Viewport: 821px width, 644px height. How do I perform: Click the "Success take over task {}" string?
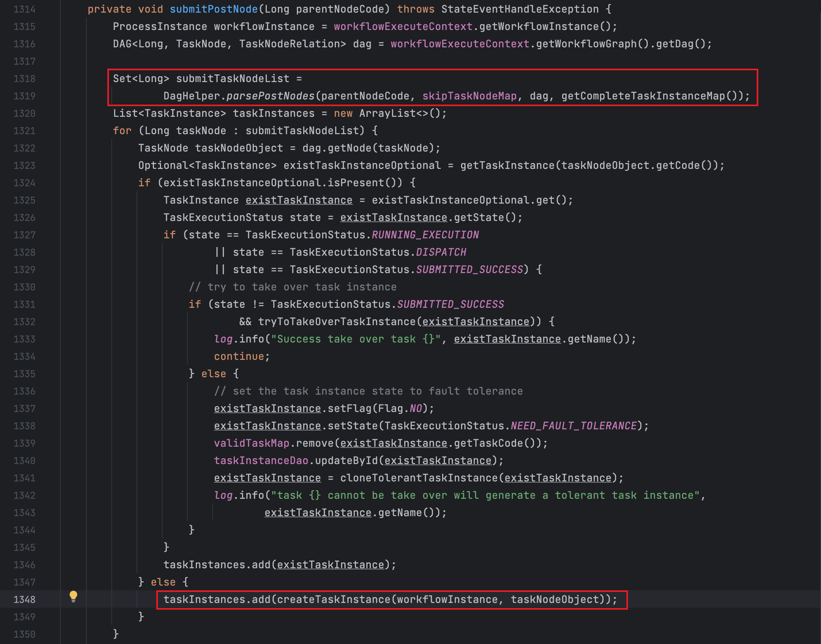[356, 339]
